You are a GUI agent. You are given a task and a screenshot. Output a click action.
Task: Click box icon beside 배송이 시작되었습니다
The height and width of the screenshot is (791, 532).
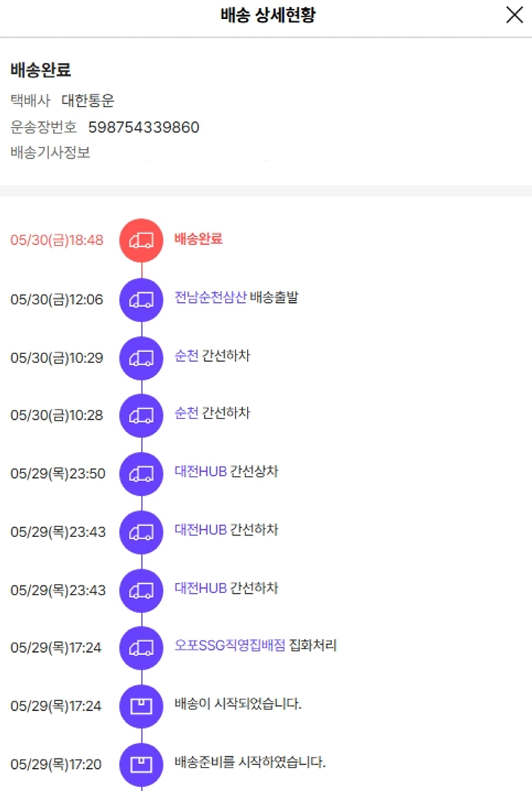pyautogui.click(x=141, y=706)
